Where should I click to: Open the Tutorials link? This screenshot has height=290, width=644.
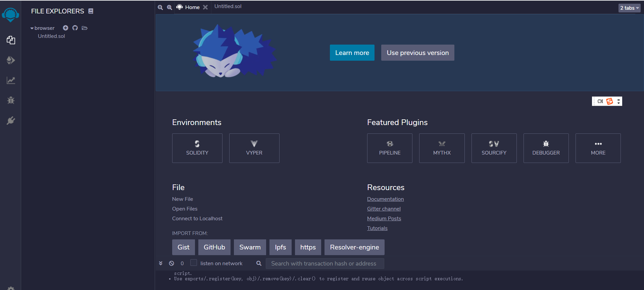pos(377,228)
